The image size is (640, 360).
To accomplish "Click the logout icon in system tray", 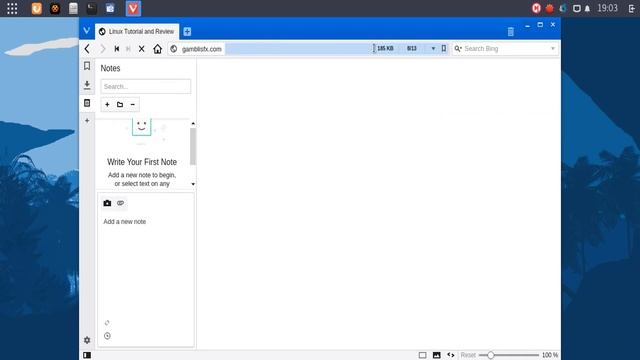I will point(632,9).
